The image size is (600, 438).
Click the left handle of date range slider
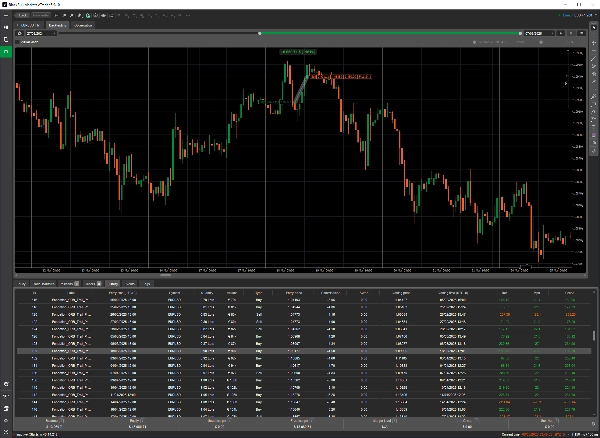pyautogui.click(x=259, y=34)
